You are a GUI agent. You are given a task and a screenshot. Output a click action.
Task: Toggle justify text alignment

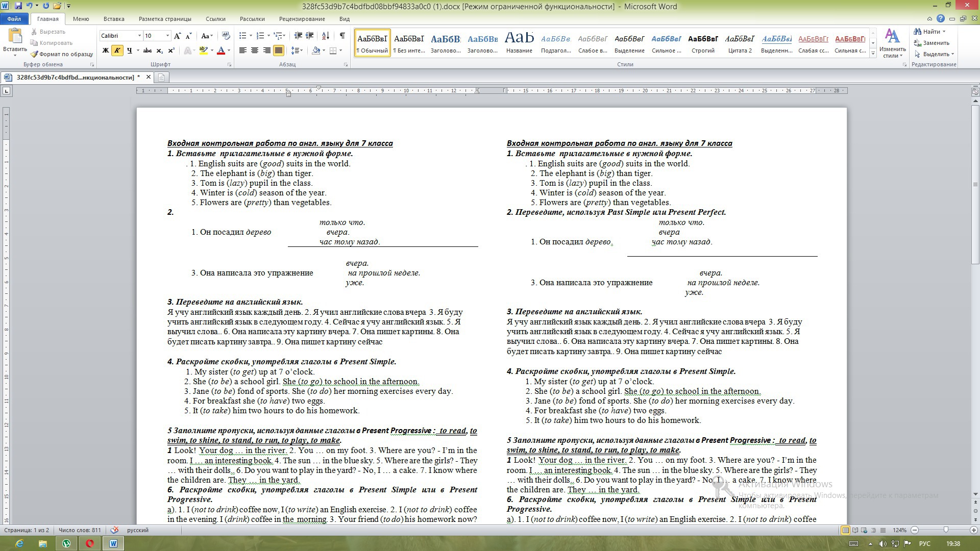pos(279,51)
